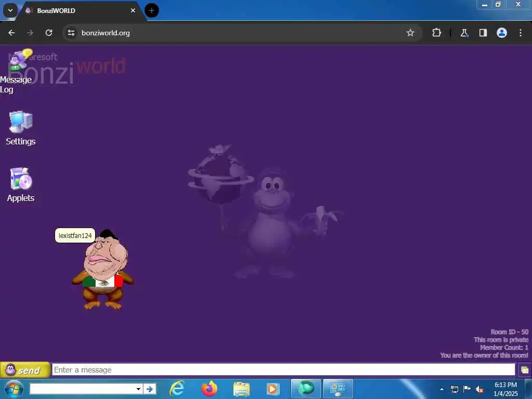Open the browser Extensions puzzle icon
This screenshot has width=532, height=399.
pos(436,33)
